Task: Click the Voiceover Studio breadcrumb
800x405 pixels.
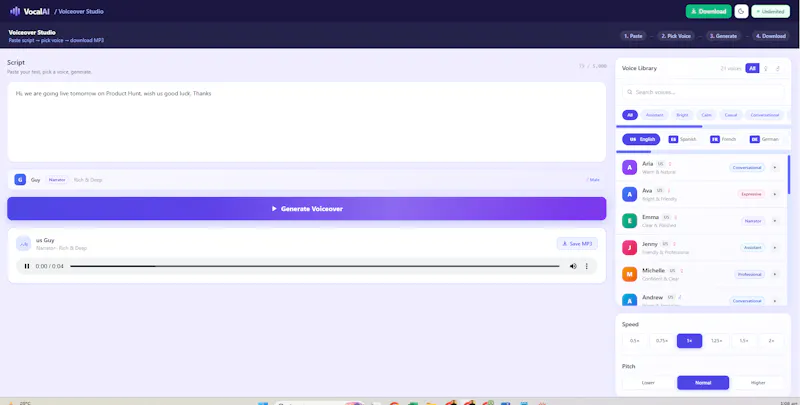Action: pyautogui.click(x=81, y=11)
